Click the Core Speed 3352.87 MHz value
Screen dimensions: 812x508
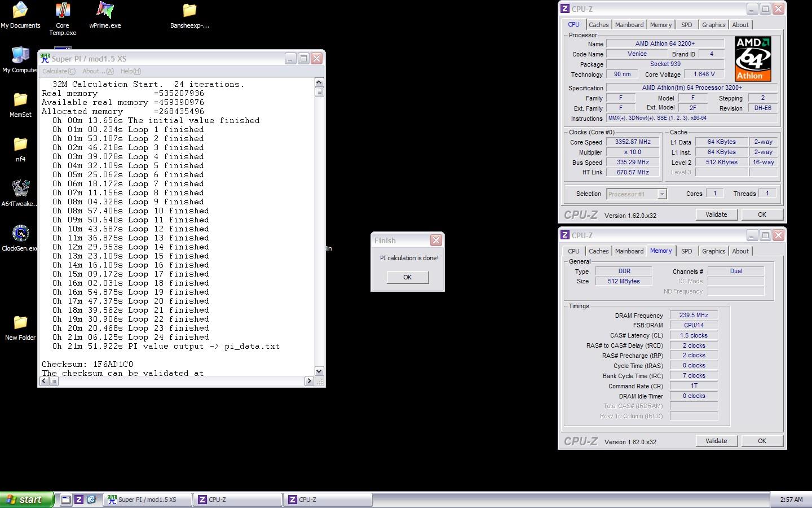click(633, 142)
